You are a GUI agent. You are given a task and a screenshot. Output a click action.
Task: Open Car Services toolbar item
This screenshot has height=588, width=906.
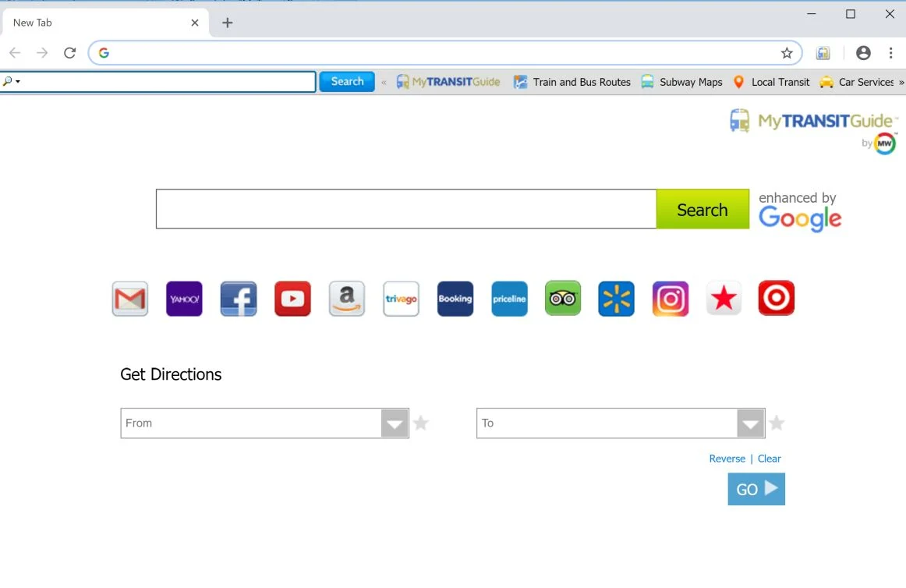[857, 82]
